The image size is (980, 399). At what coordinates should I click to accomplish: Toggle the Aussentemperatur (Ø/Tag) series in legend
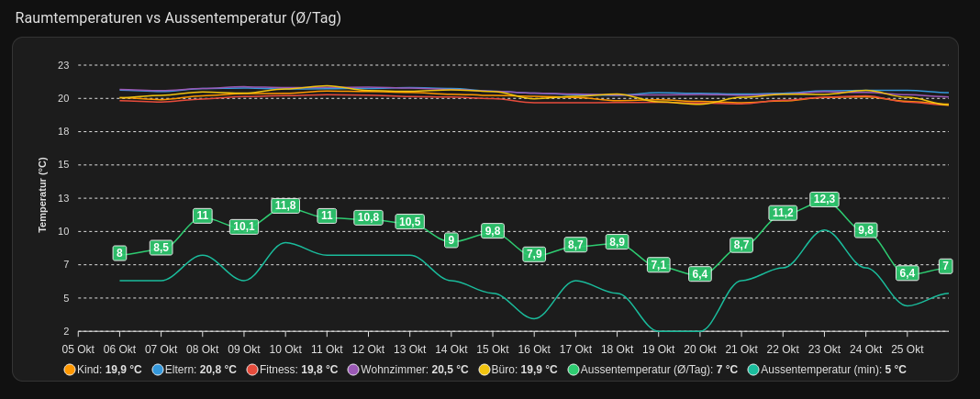click(x=574, y=370)
